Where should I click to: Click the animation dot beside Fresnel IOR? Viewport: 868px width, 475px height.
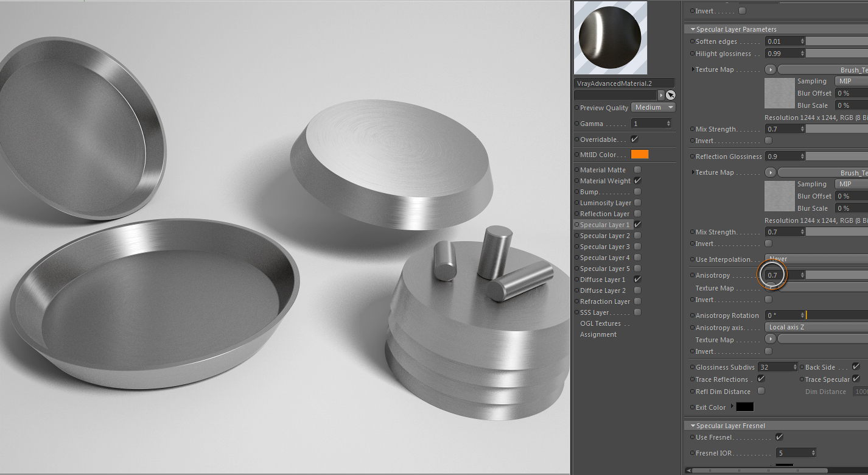click(x=692, y=453)
